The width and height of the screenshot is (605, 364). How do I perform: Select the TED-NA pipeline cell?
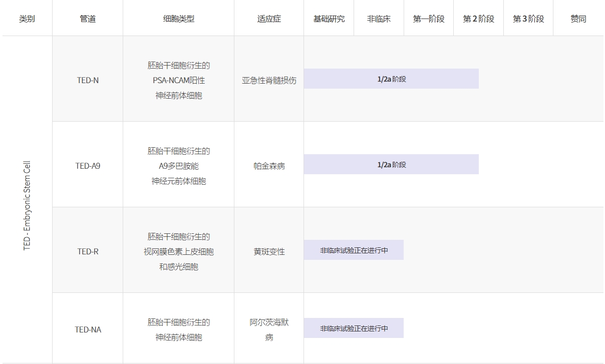point(88,329)
